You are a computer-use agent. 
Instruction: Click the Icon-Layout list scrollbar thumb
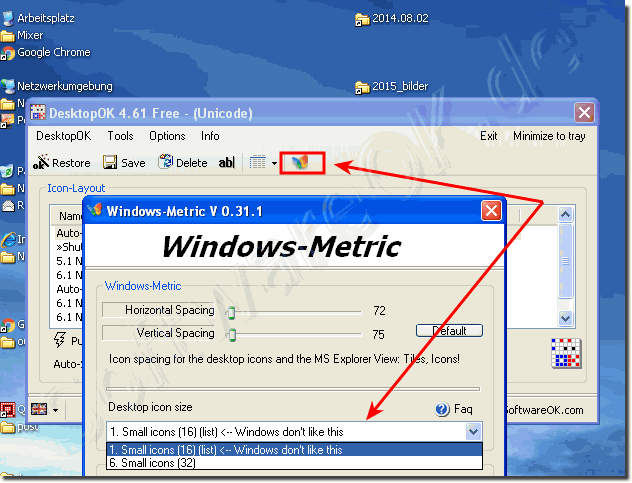[565, 261]
